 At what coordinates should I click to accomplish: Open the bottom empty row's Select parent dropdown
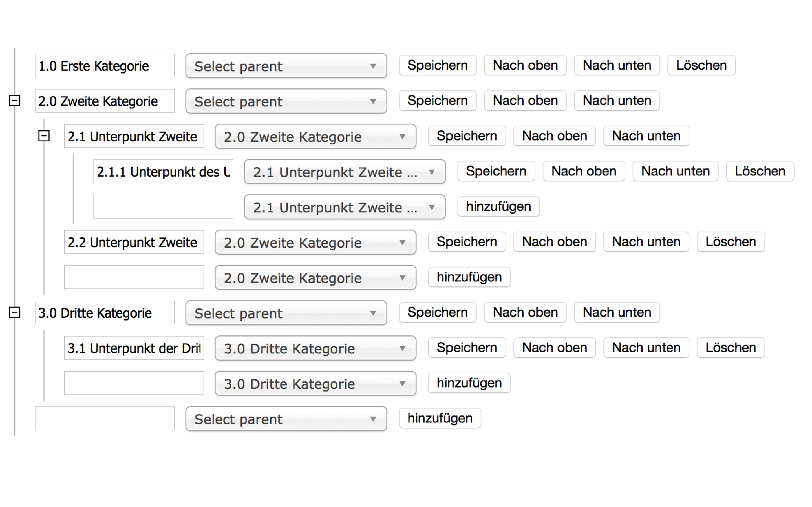[286, 419]
